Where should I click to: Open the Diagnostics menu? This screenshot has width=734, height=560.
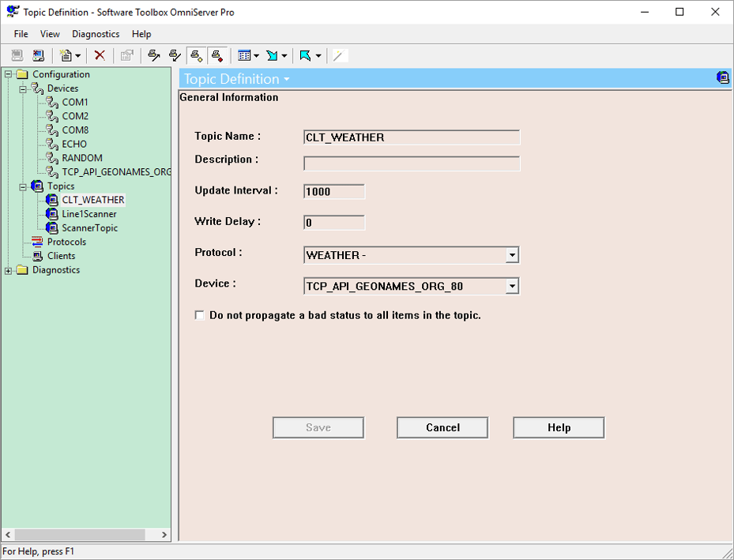click(x=95, y=34)
